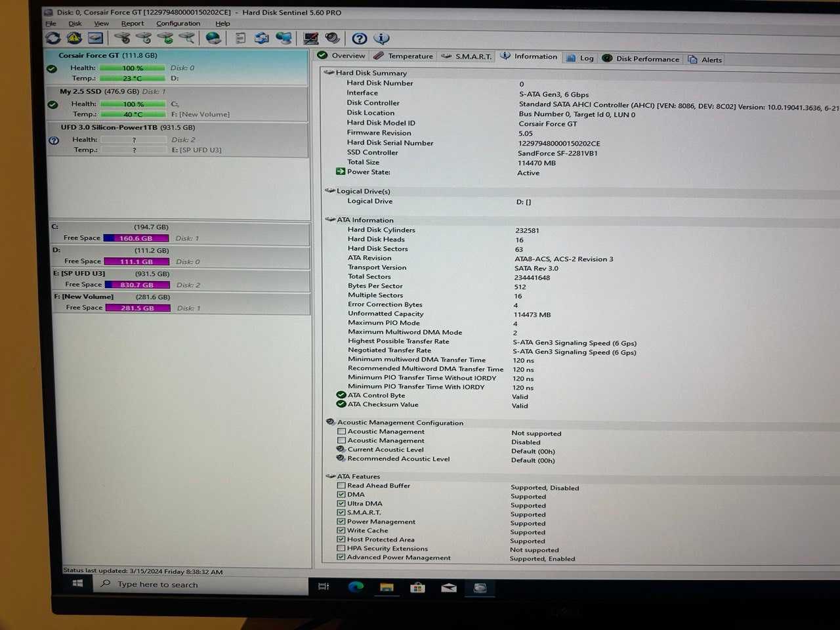Open the Configuration menu
This screenshot has width=840, height=630.
[178, 24]
